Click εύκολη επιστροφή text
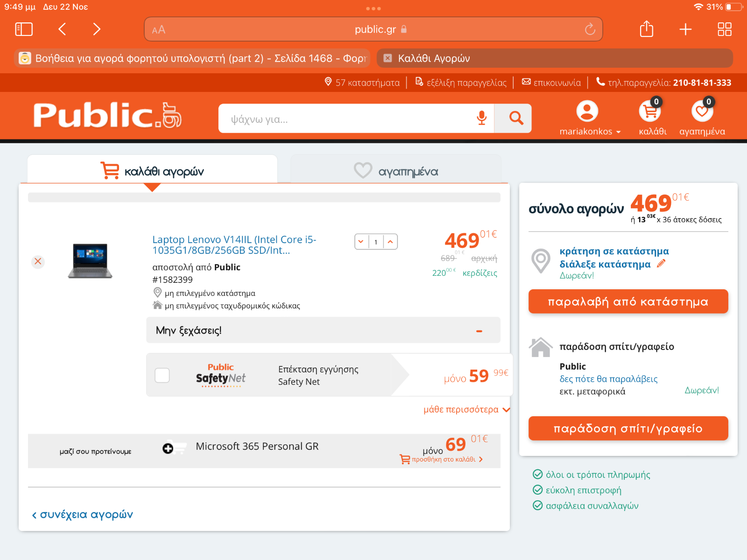The height and width of the screenshot is (560, 747). tap(584, 490)
